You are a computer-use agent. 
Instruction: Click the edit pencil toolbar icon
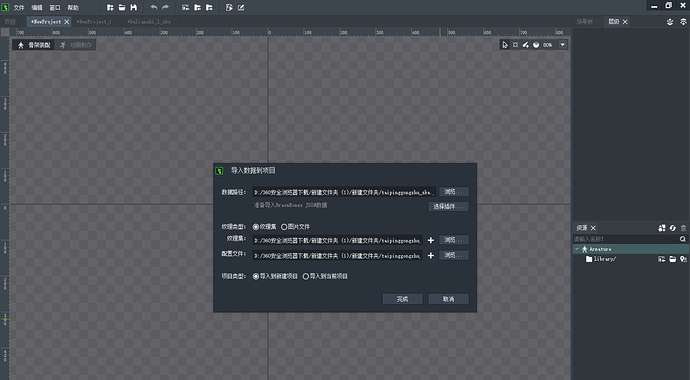(x=241, y=7)
